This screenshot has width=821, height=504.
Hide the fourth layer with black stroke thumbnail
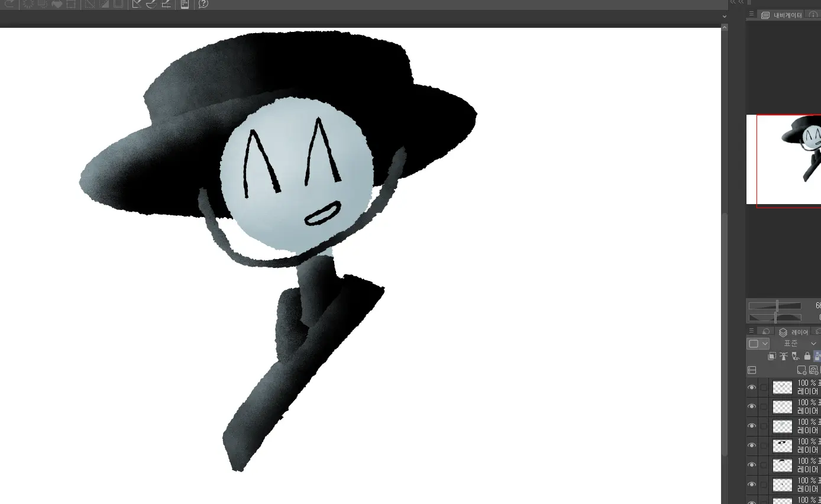click(x=752, y=445)
